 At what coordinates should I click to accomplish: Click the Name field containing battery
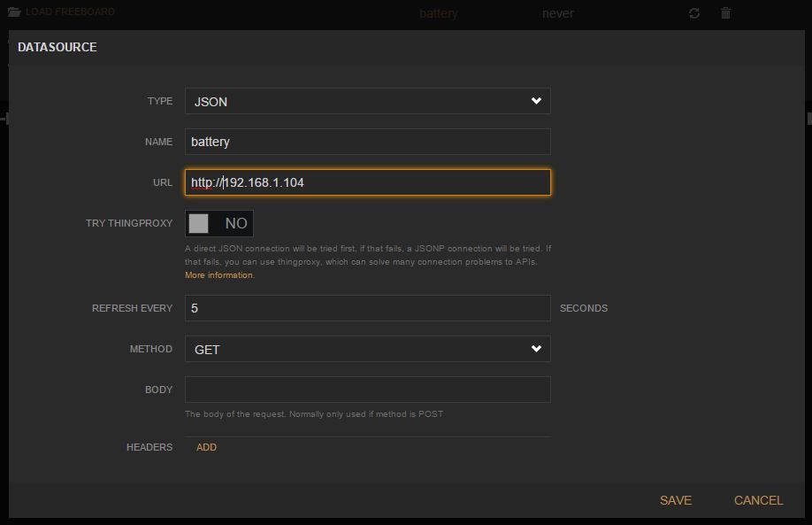click(368, 142)
